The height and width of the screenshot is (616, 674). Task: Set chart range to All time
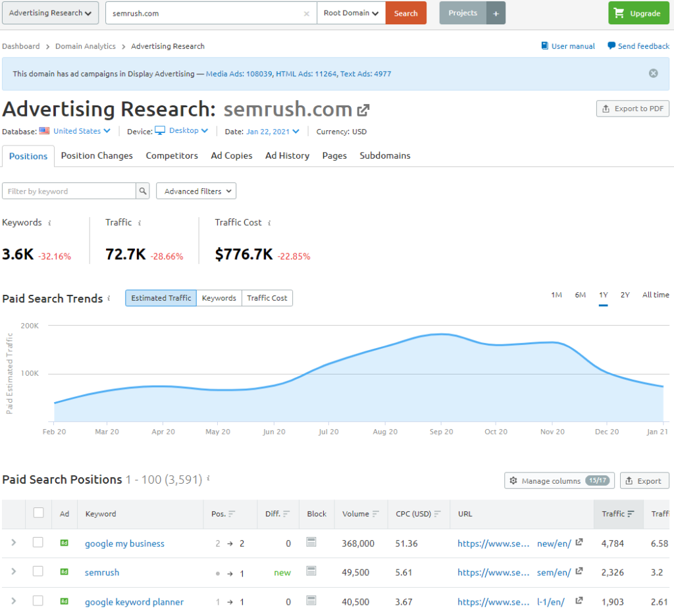tap(656, 295)
